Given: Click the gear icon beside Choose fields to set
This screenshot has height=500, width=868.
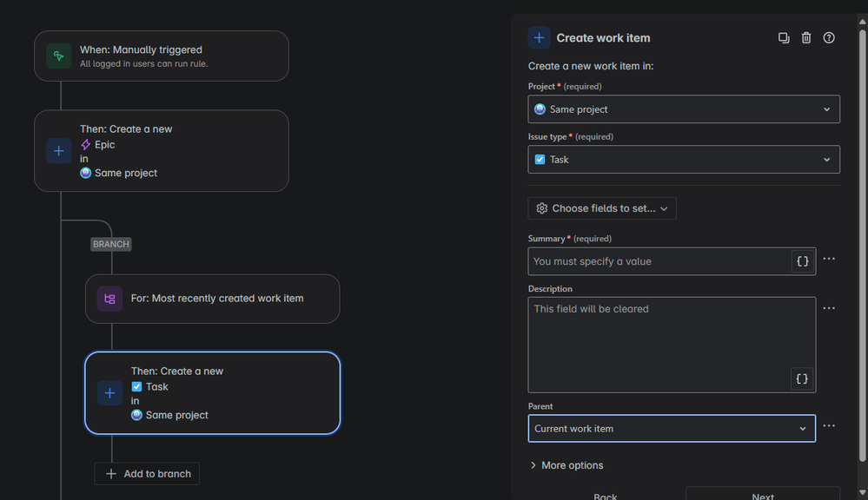Looking at the screenshot, I should coord(541,207).
